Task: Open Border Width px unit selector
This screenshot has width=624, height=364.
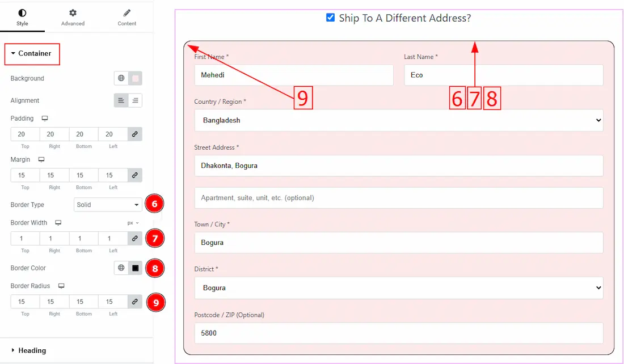Action: (133, 223)
